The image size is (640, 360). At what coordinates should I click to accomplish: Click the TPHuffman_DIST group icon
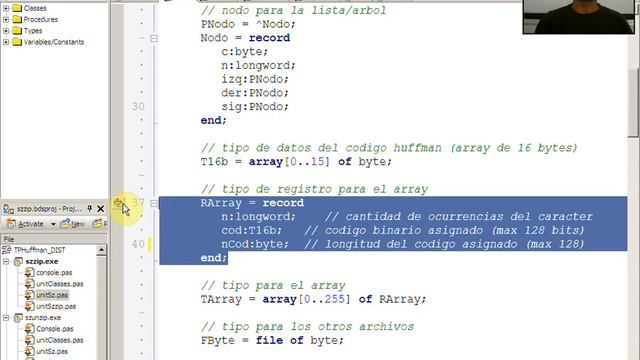click(x=7, y=250)
